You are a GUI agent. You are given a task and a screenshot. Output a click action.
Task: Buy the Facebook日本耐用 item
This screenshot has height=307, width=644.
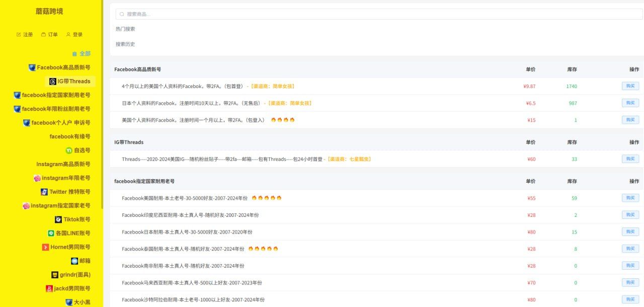(630, 232)
